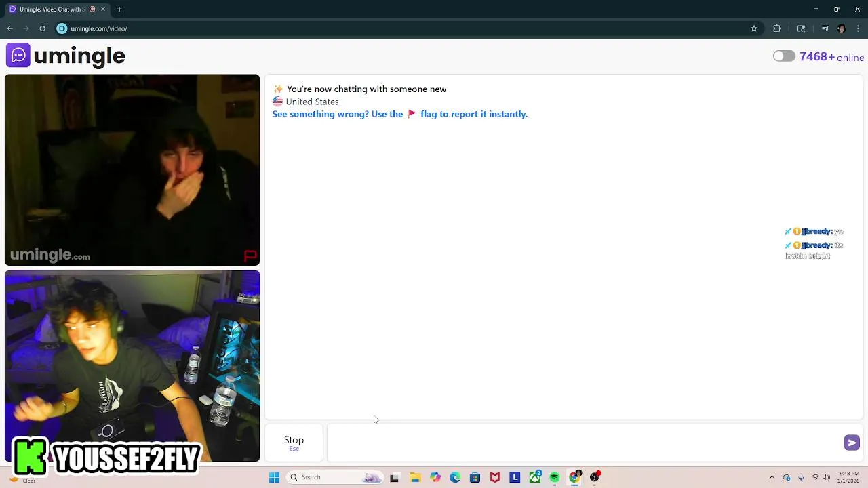This screenshot has height=488, width=868.
Task: Send the chat message with arrow button
Action: click(852, 443)
